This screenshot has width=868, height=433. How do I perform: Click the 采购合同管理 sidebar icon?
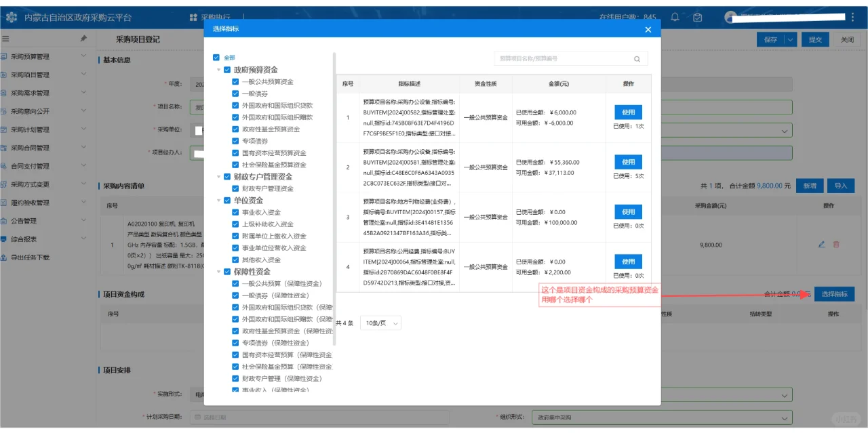[x=4, y=148]
